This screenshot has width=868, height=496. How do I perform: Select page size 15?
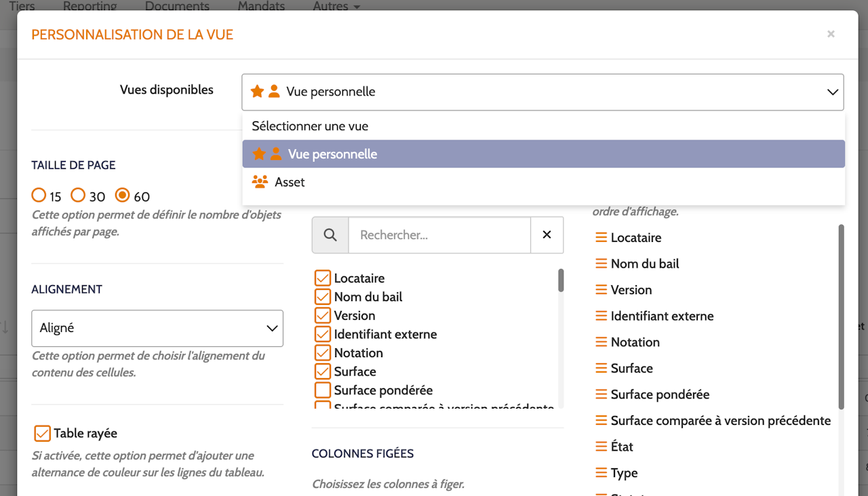(x=39, y=196)
